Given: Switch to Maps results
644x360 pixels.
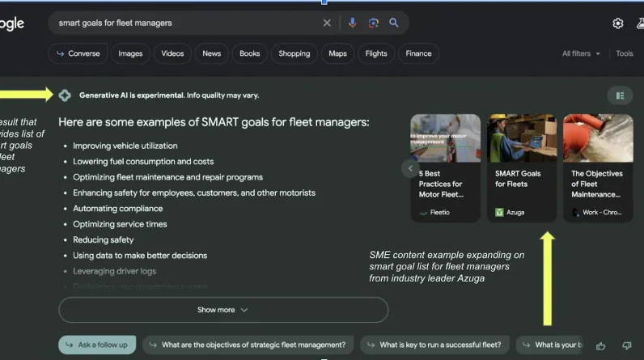Looking at the screenshot, I should (x=337, y=53).
